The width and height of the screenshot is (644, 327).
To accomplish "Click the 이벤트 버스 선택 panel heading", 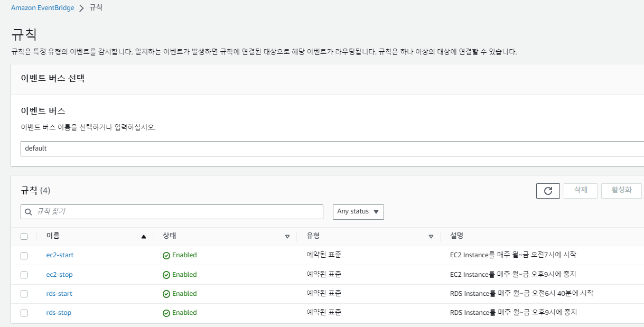I will [x=53, y=79].
